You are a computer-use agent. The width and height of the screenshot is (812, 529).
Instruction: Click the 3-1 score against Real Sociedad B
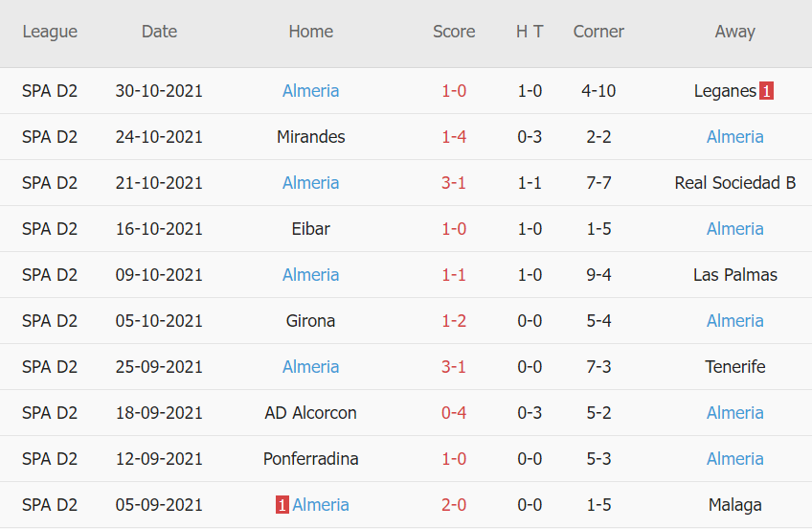point(454,183)
